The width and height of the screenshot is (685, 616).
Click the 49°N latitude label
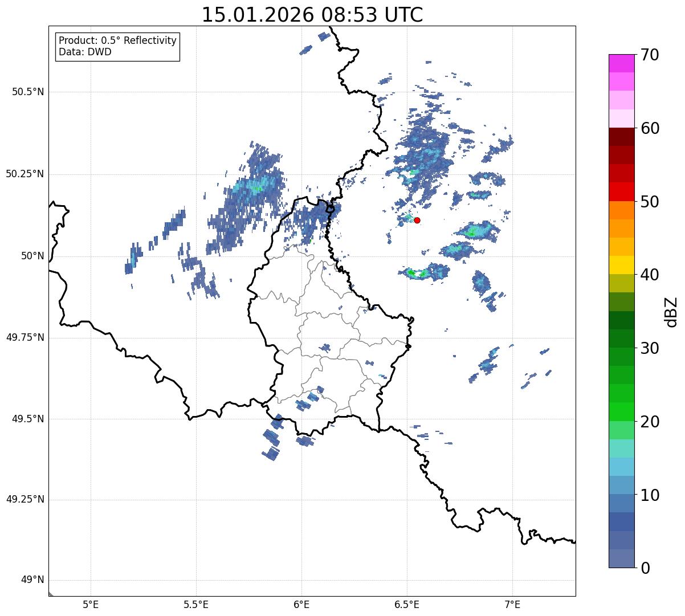(33, 580)
